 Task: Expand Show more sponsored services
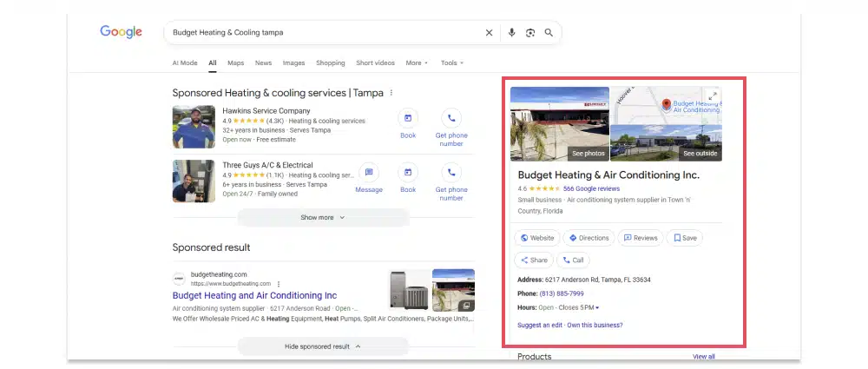[x=323, y=218]
